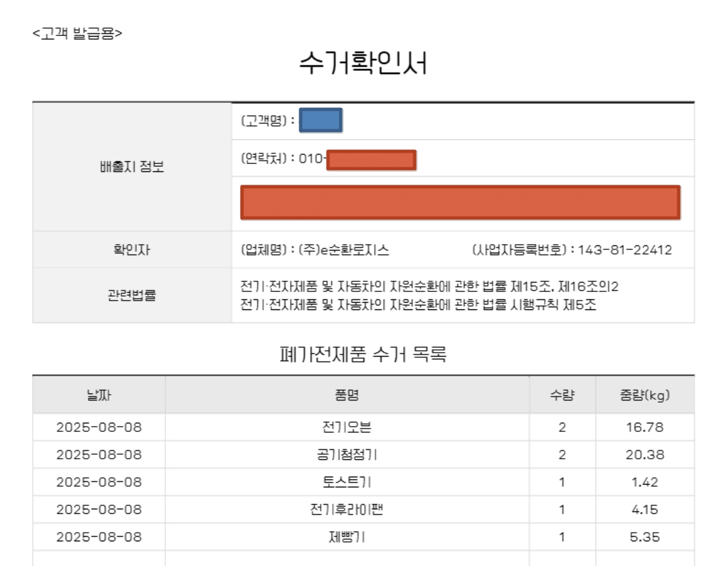
Task: Click the 수거확인서 document title
Action: [x=363, y=65]
